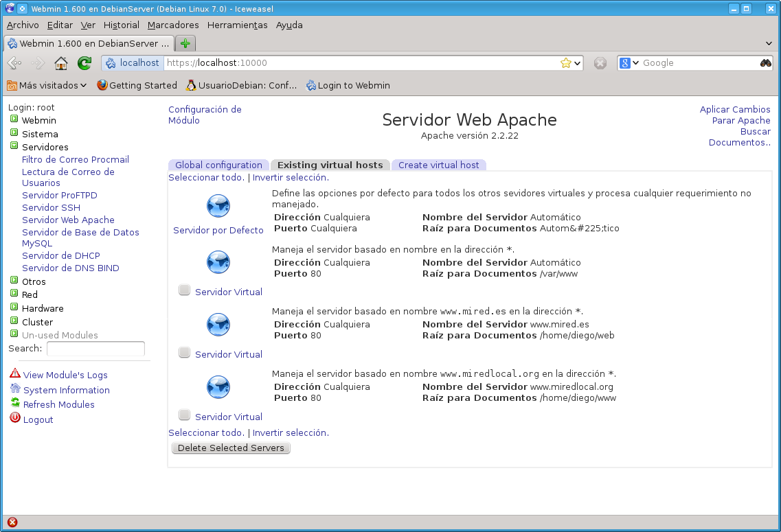781x532 pixels.
Task: Click the Logout stop icon
Action: (14, 419)
